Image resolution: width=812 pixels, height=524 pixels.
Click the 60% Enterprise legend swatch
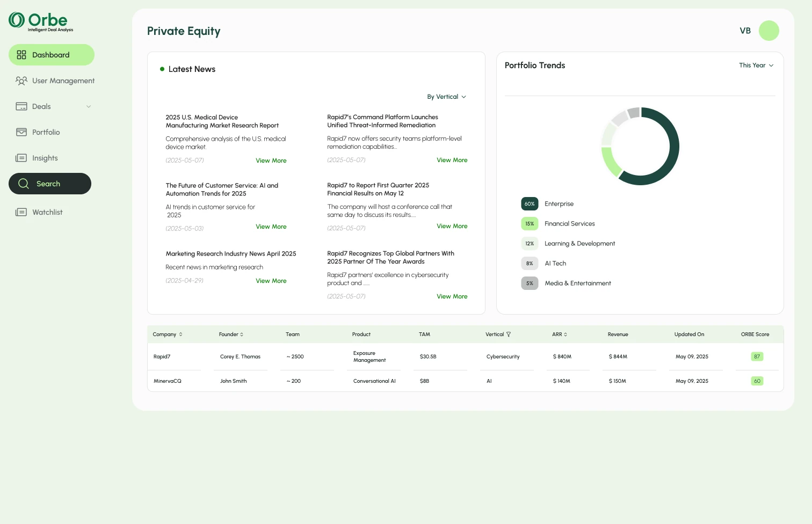530,204
